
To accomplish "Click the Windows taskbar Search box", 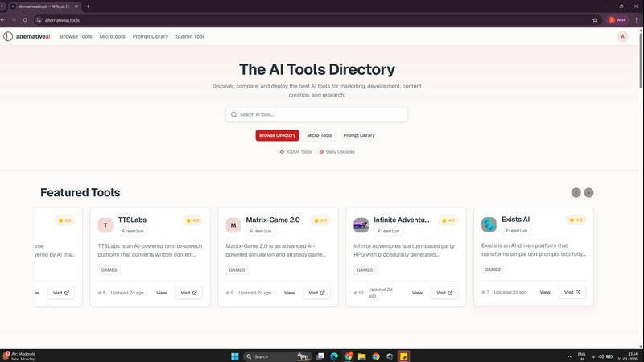I will click(x=277, y=356).
